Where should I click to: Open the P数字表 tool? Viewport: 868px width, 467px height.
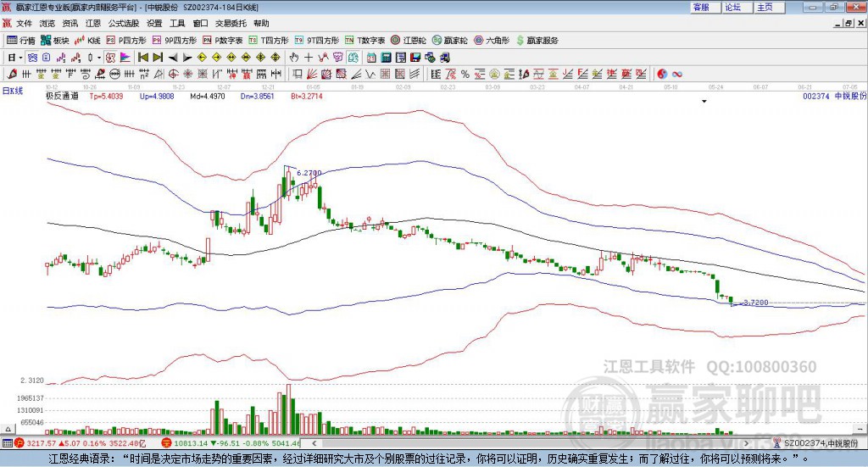(223, 41)
